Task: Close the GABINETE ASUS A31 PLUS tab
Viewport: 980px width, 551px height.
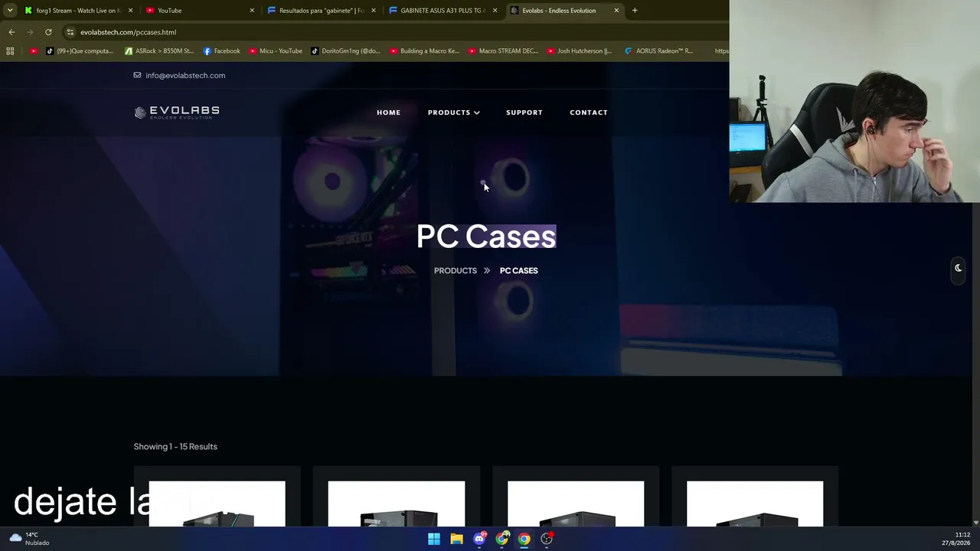Action: coord(495,11)
